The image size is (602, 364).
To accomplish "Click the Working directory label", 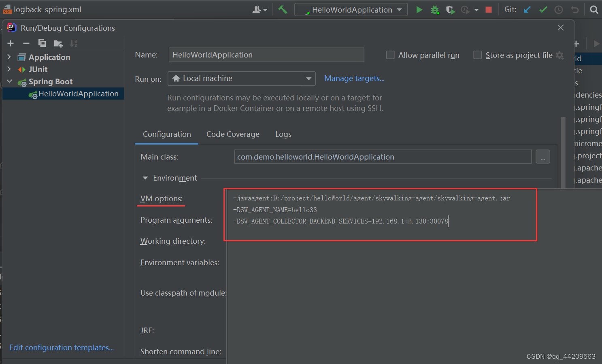I will point(173,241).
